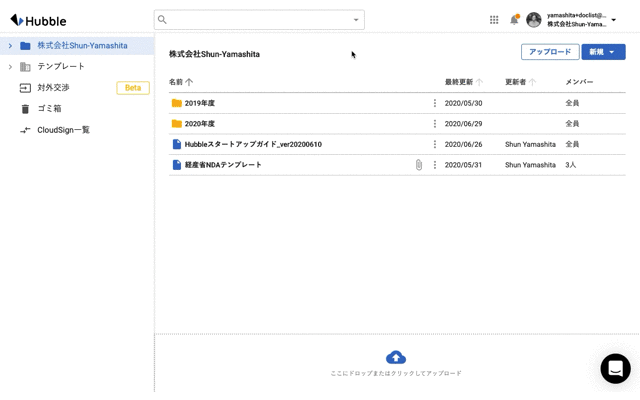Screen dimensions: 640x400
Task: Click the メンバー column header
Action: pyautogui.click(x=579, y=82)
